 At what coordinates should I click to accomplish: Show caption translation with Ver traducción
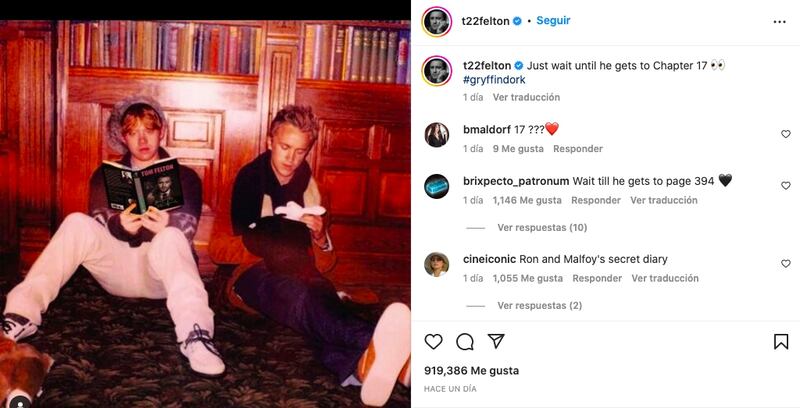526,97
